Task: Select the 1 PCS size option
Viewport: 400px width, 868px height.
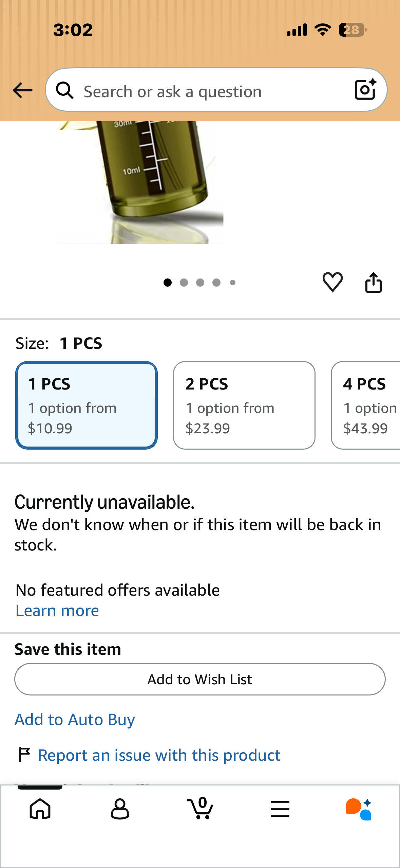Action: coord(87,405)
